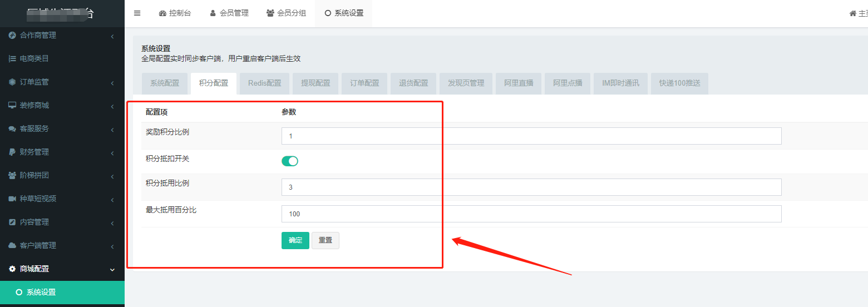
Task: Expand the 客户端管理 chevron
Action: [x=112, y=246]
